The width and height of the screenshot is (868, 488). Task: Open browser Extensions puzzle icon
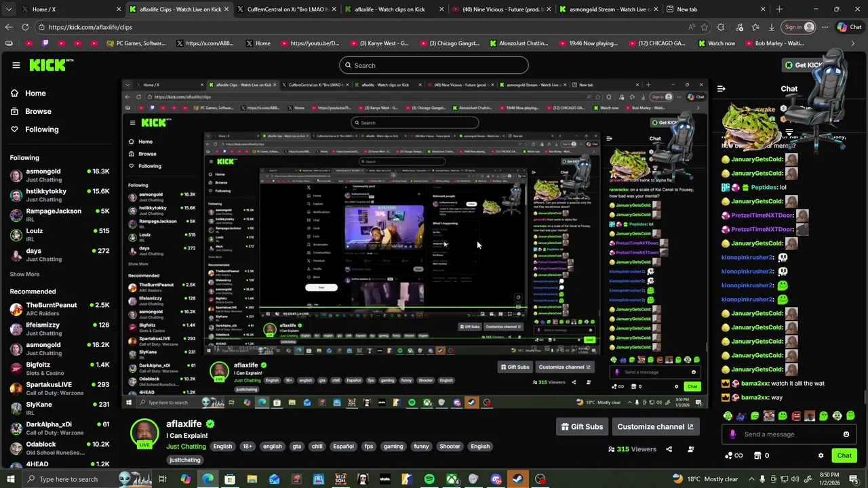pyautogui.click(x=721, y=27)
